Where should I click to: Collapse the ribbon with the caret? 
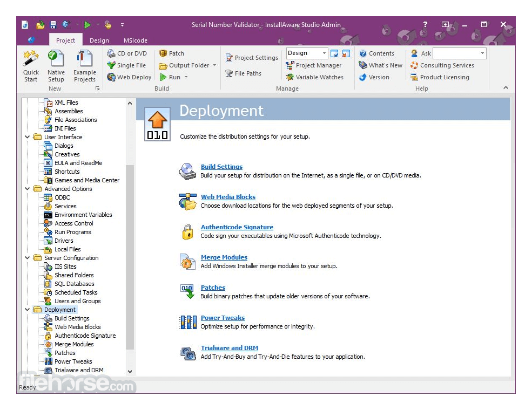pos(506,87)
